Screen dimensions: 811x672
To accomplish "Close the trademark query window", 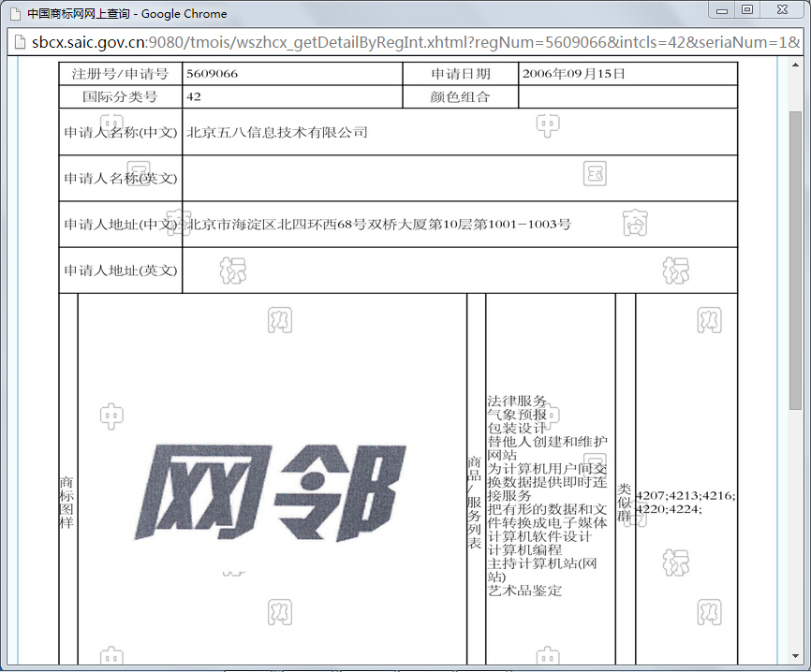I will (783, 10).
